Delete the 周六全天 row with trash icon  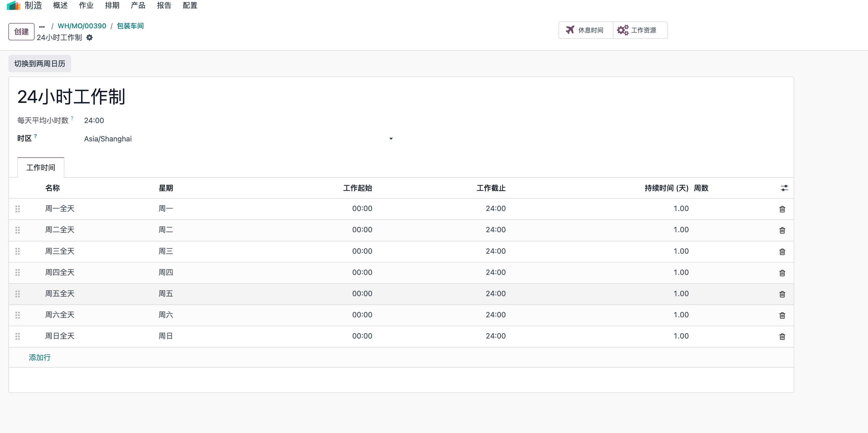(782, 315)
